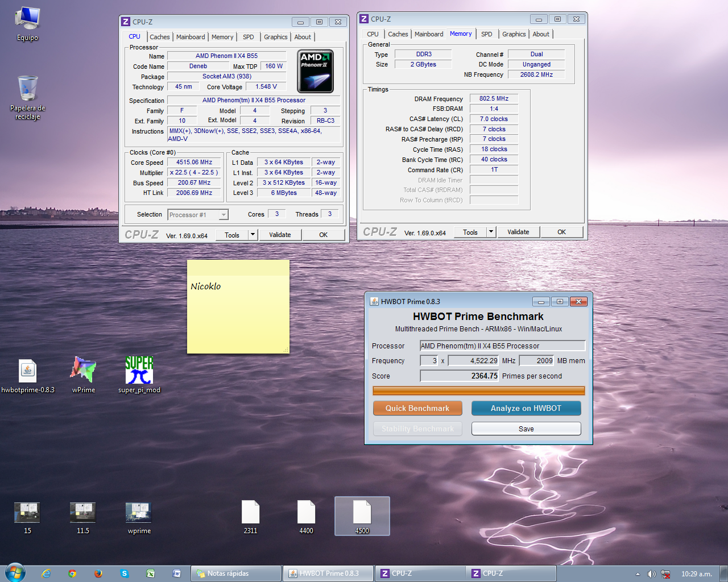This screenshot has width=728, height=582.
Task: Start the Quick Benchmark
Action: 417,408
